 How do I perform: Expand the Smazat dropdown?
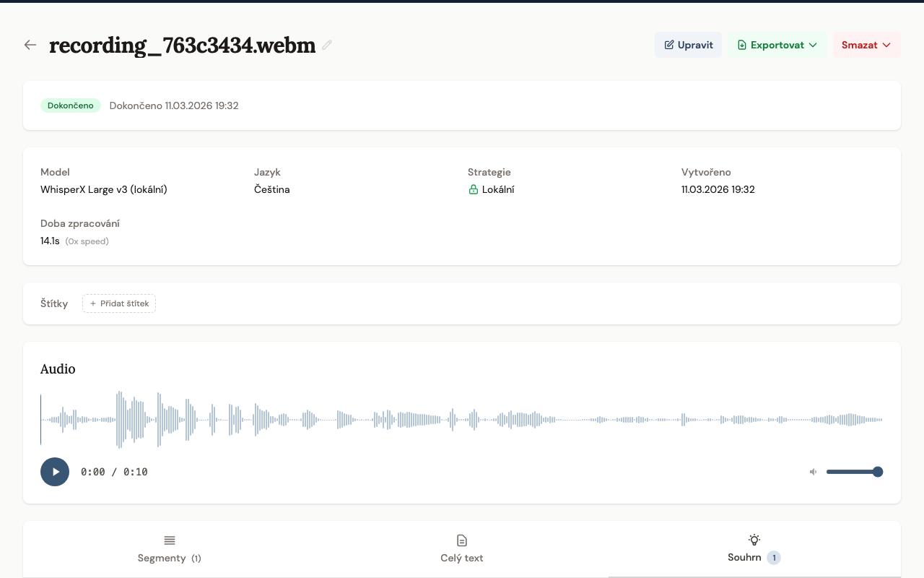tap(866, 45)
